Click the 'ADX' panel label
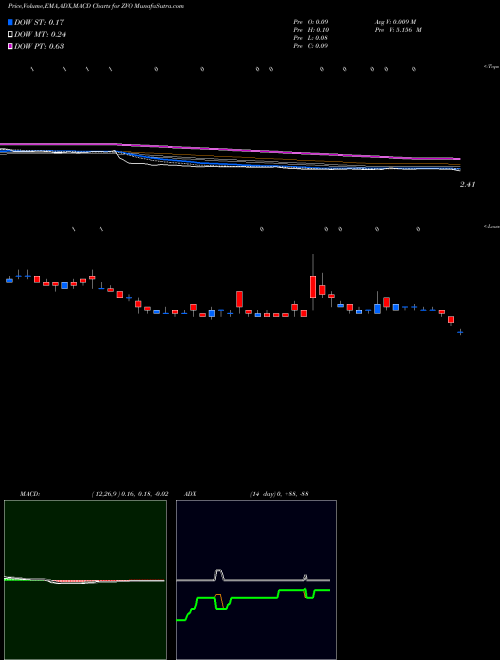The width and height of the screenshot is (500, 660). click(190, 494)
